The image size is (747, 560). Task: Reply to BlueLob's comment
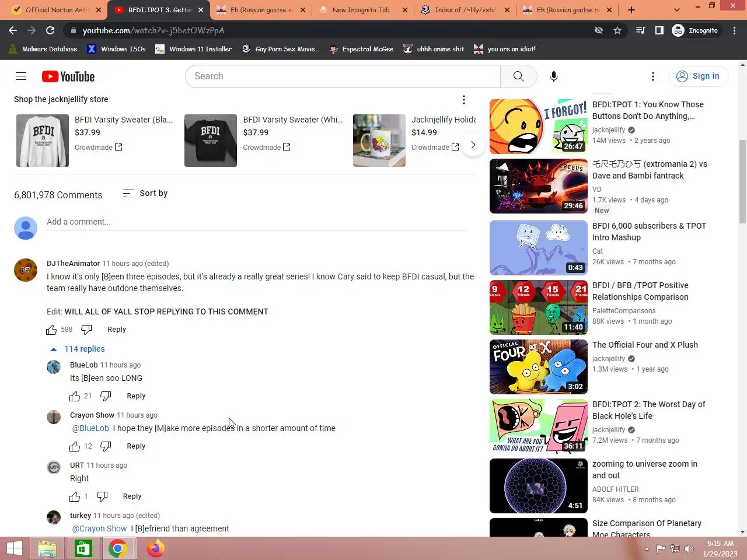(x=136, y=396)
